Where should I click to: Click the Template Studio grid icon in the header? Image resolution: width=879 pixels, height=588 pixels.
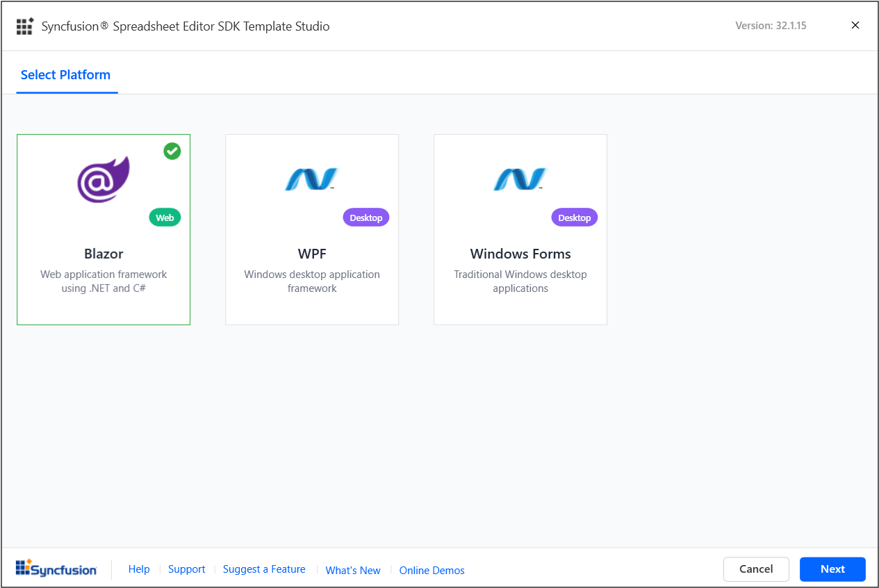point(24,26)
